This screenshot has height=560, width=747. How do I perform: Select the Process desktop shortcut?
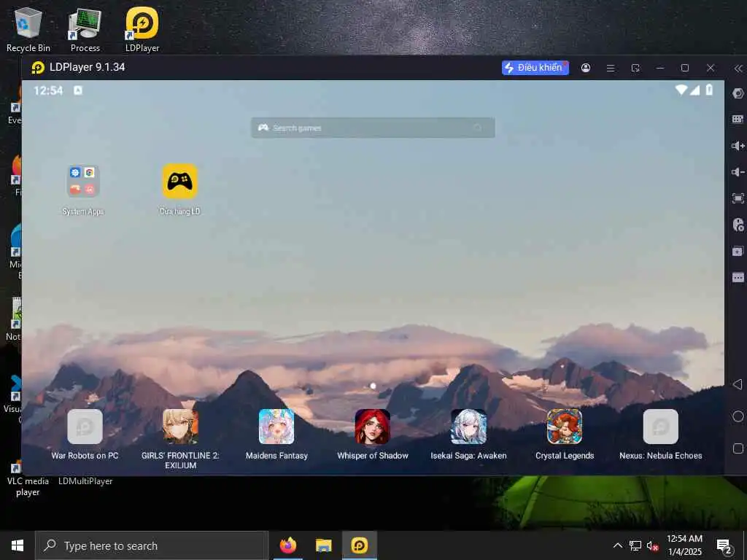point(85,29)
